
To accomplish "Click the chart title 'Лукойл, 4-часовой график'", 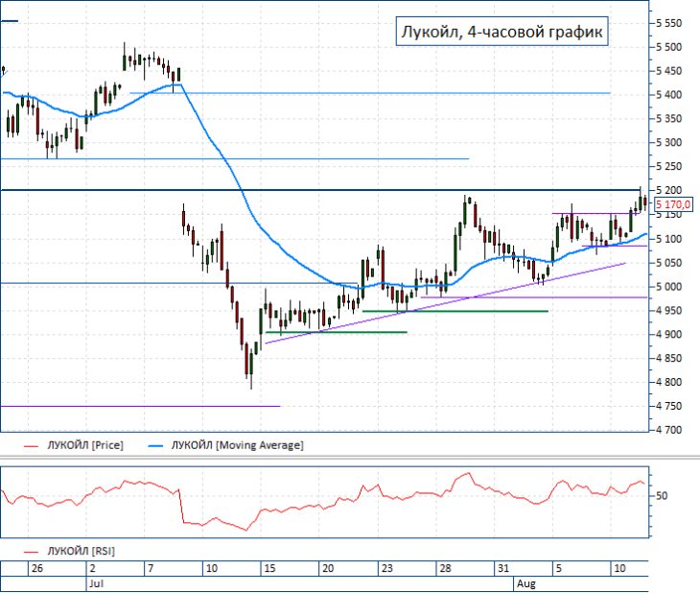I will tap(502, 32).
